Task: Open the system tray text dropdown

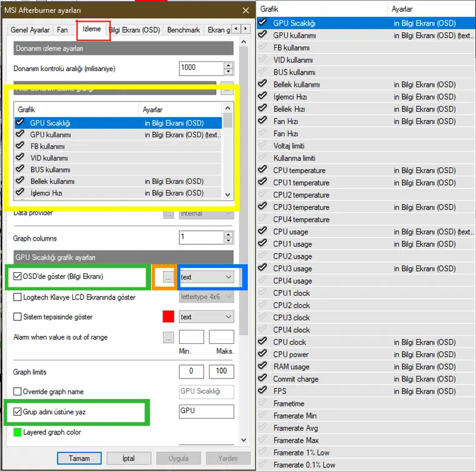Action: 206,317
